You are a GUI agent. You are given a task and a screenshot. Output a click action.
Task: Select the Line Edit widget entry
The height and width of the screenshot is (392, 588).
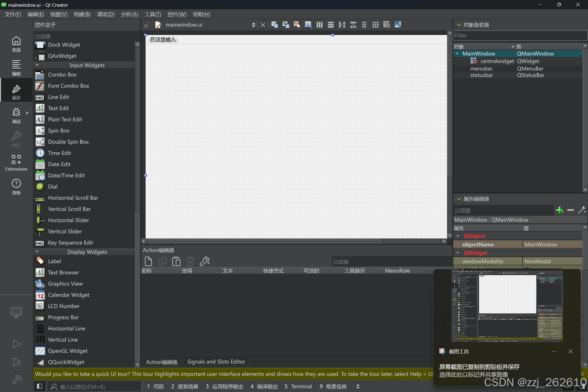pos(59,97)
